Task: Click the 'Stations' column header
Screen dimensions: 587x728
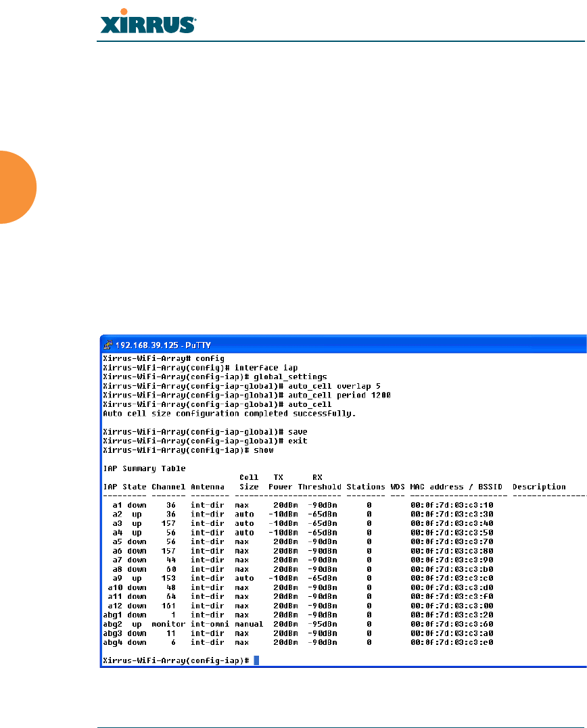Action: pyautogui.click(x=366, y=487)
